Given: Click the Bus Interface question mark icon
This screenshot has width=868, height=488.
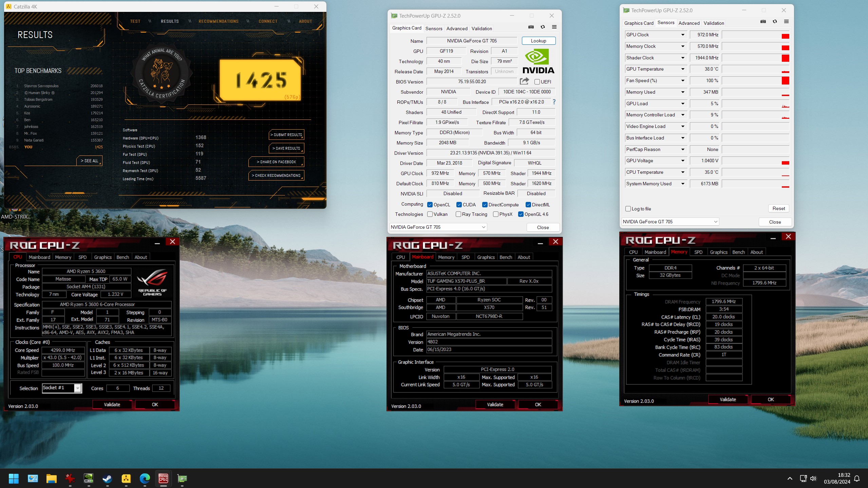Looking at the screenshot, I should pos(554,102).
